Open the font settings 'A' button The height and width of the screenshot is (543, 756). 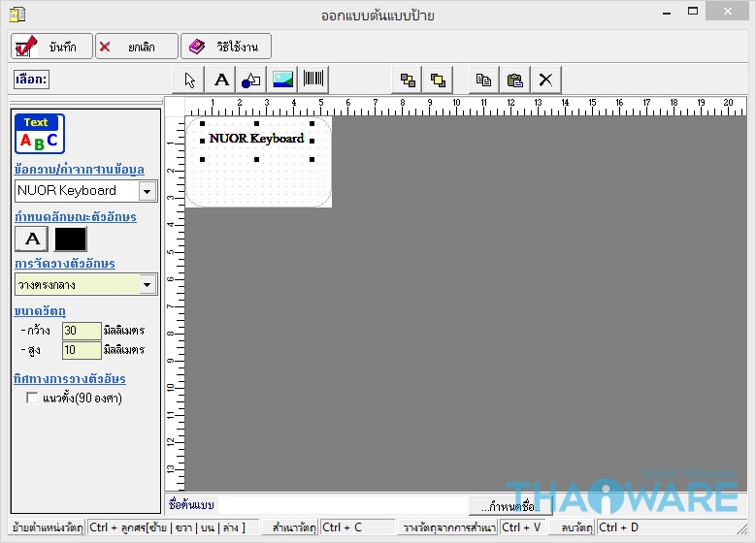[x=32, y=239]
